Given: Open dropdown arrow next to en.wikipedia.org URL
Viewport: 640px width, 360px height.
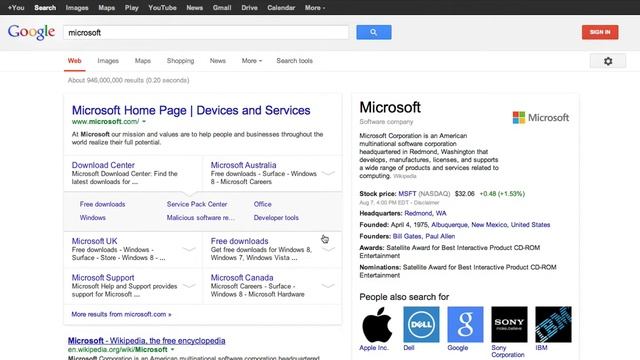Looking at the screenshot, I should point(172,350).
